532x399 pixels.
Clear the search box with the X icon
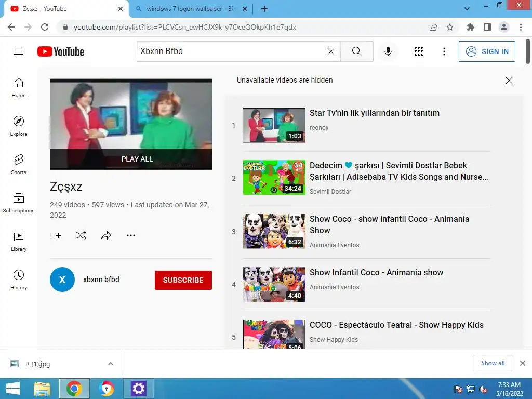click(x=331, y=51)
